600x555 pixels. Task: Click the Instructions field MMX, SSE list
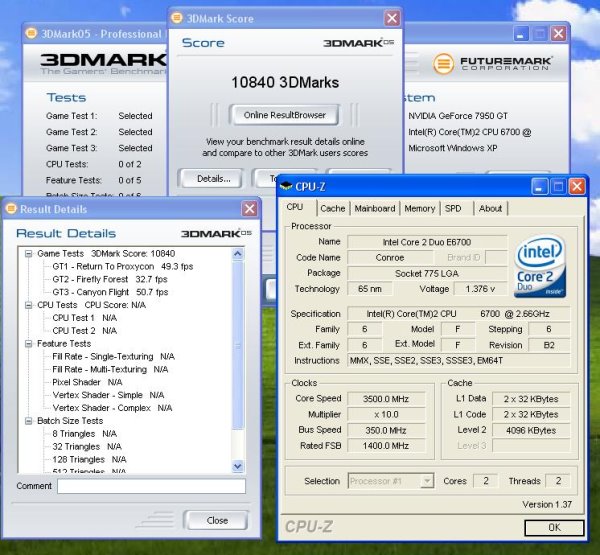tap(458, 361)
